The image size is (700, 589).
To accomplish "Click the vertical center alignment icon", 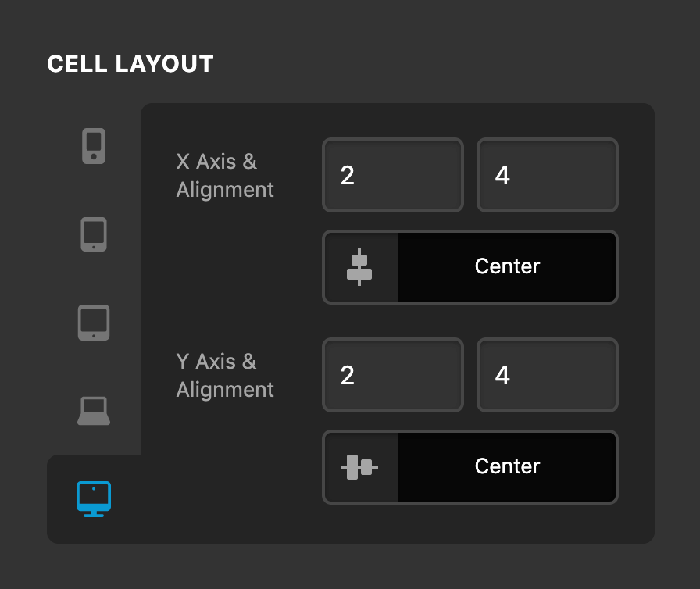I will pos(360,266).
